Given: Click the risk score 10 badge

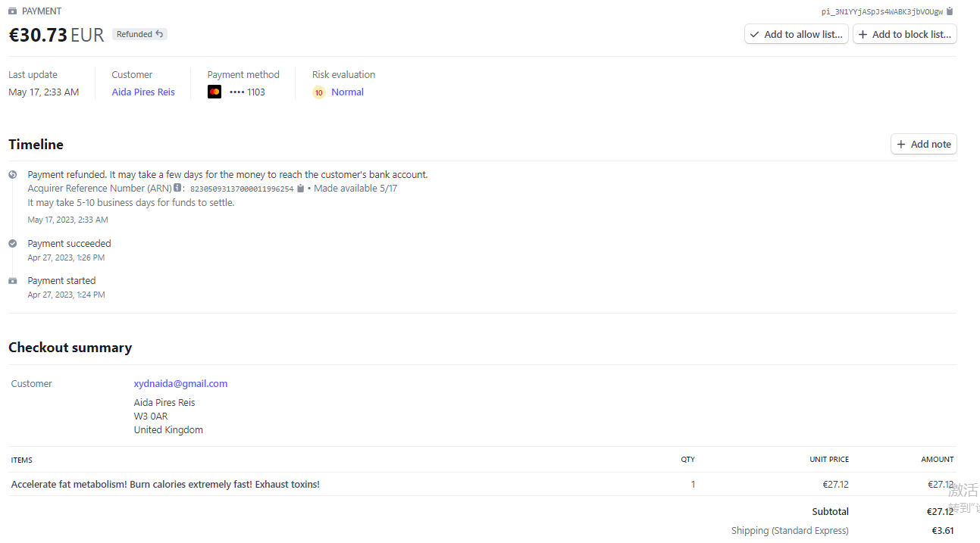Looking at the screenshot, I should click(x=319, y=92).
